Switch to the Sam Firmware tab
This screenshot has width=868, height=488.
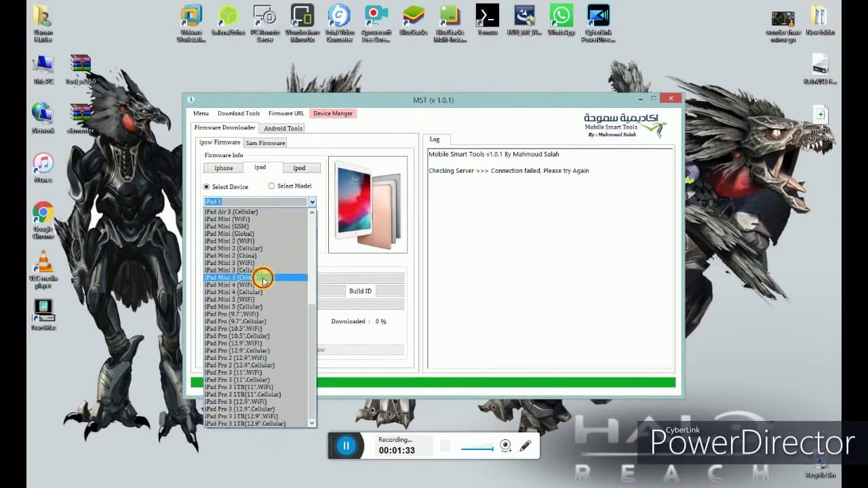265,143
